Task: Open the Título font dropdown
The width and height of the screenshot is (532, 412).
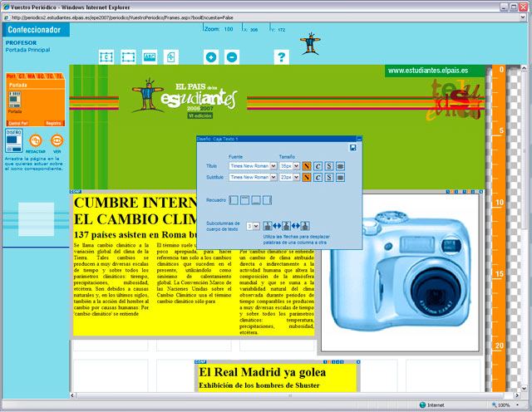Action: pyautogui.click(x=273, y=166)
